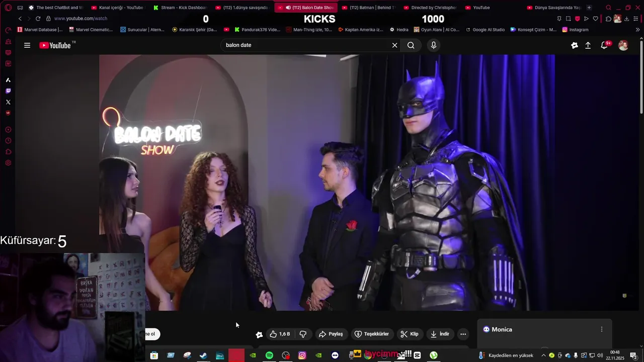Viewport: 644px width, 362px height.
Task: Reload the page
Action: 38,19
